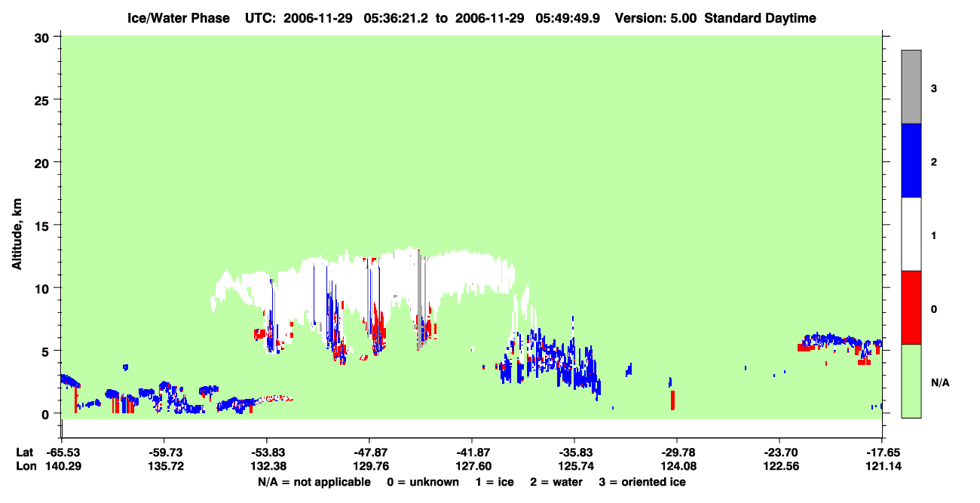Click the colorbar label N/A

click(x=939, y=382)
